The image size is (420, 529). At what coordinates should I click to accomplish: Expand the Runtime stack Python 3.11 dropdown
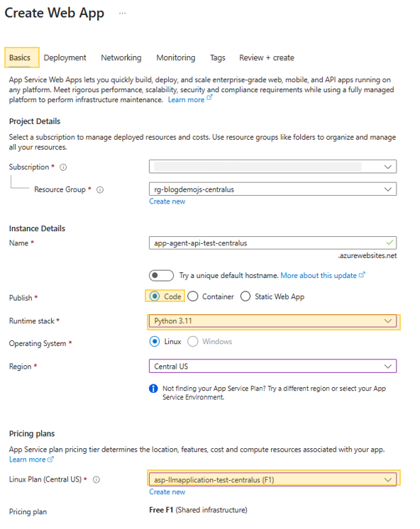tap(273, 321)
